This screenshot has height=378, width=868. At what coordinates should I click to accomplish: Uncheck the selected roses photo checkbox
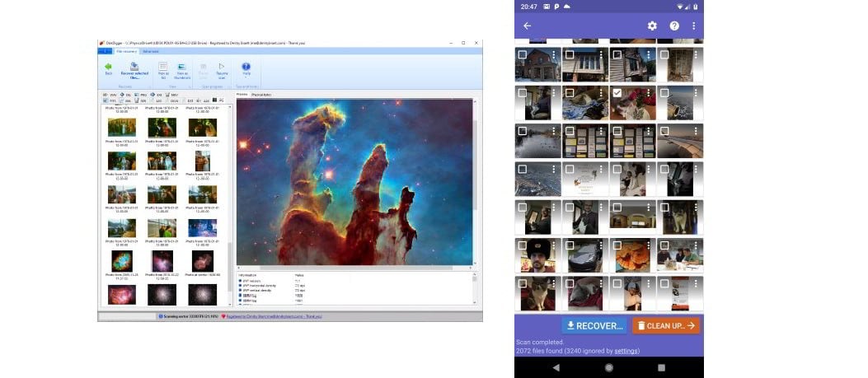point(617,93)
